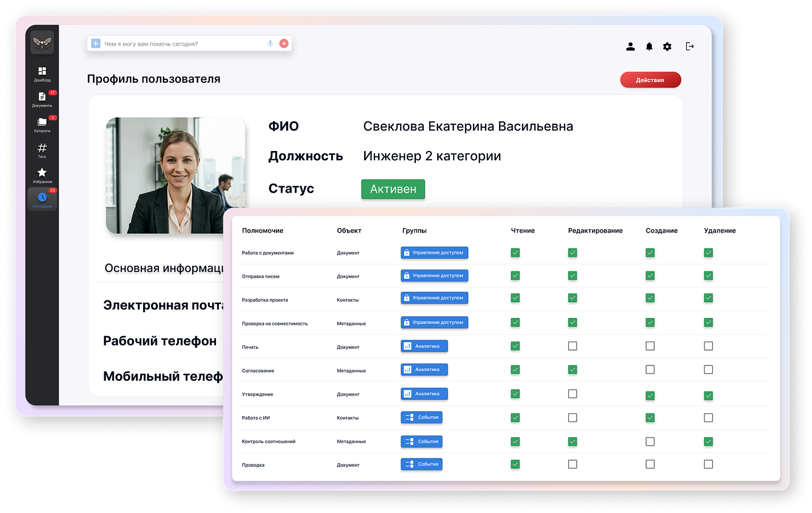The image size is (812, 513).
Task: Uncheck Редактирование for Проверка на совместимость
Action: pos(573,323)
